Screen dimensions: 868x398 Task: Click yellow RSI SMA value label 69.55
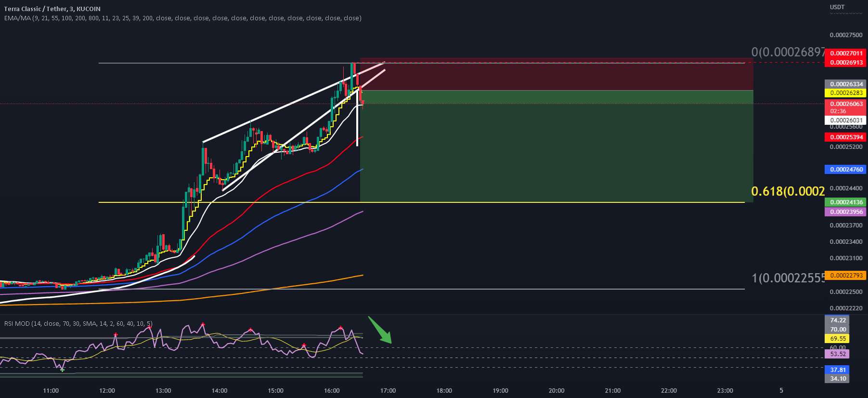click(838, 338)
